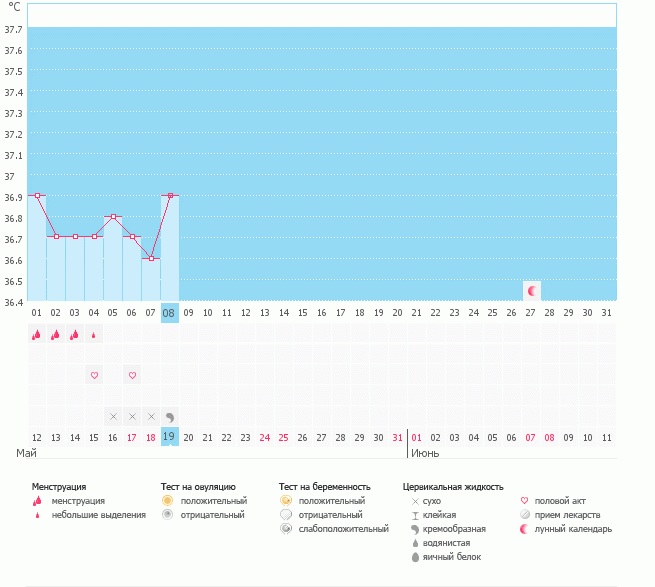Select the heart icon on cycle day 04

(94, 375)
